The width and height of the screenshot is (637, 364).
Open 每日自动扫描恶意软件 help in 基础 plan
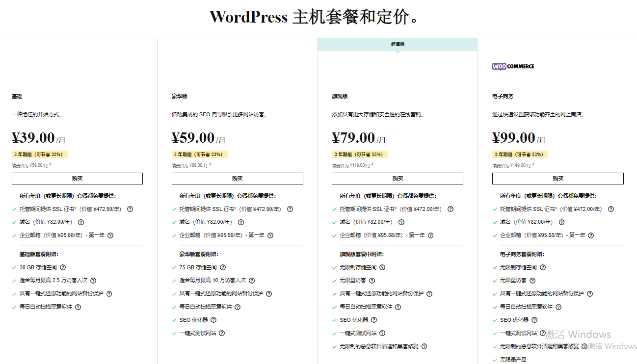click(x=78, y=307)
